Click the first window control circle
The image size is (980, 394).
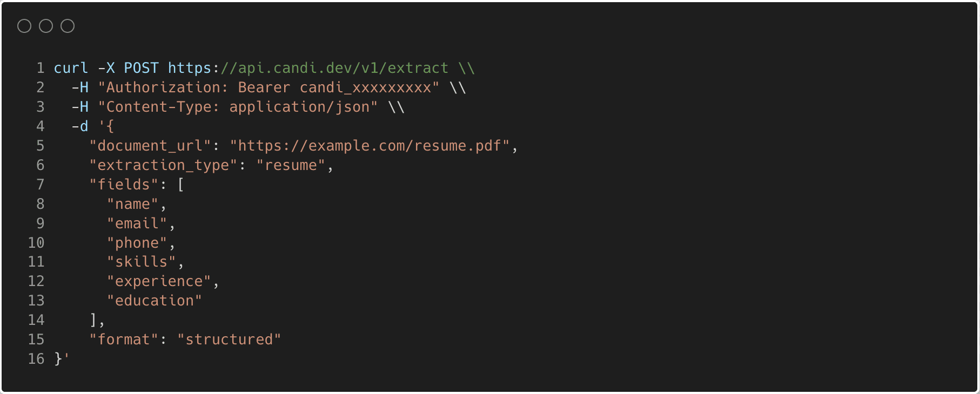pyautogui.click(x=24, y=26)
